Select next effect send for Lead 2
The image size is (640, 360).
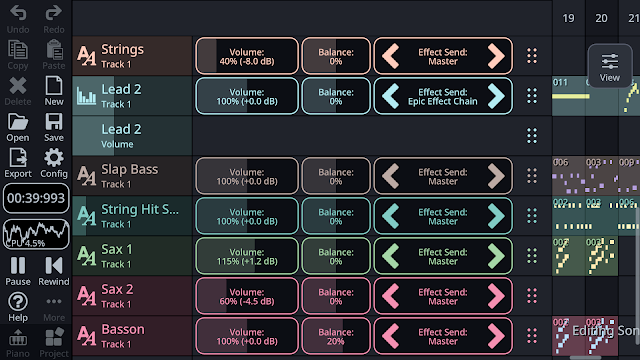point(496,96)
